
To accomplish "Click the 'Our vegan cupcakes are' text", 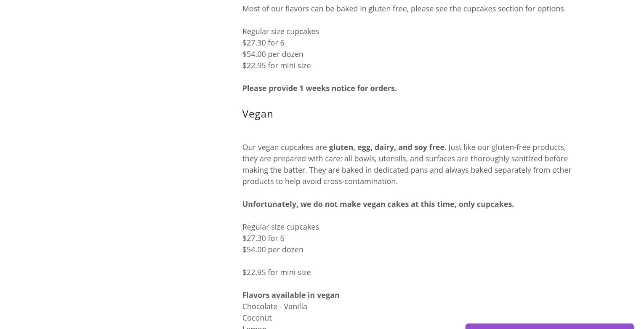I will point(285,147).
